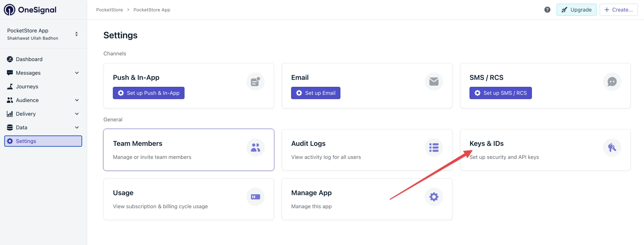The width and height of the screenshot is (644, 245).
Task: Open the help question mark icon
Action: (x=547, y=10)
